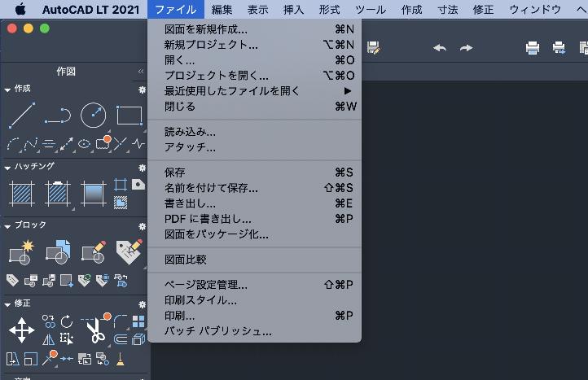Click the Edit Attributes tag icon
The height and width of the screenshot is (380, 588).
click(129, 251)
